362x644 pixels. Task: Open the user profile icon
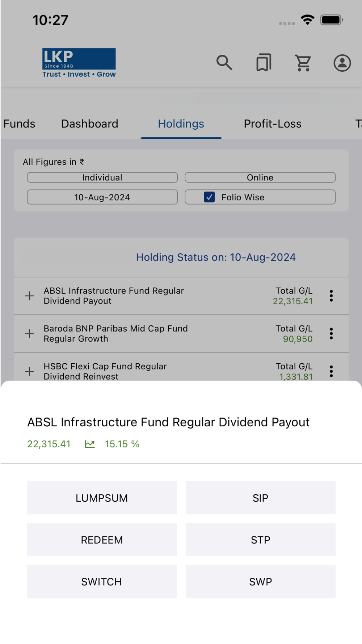(x=342, y=63)
